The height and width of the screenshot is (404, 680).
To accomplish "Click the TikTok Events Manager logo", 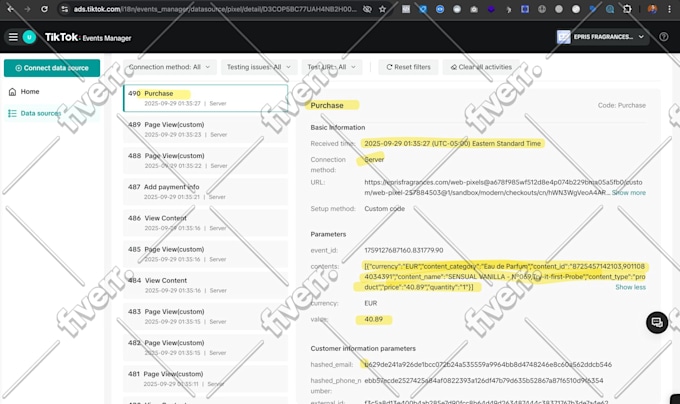I will 88,37.
